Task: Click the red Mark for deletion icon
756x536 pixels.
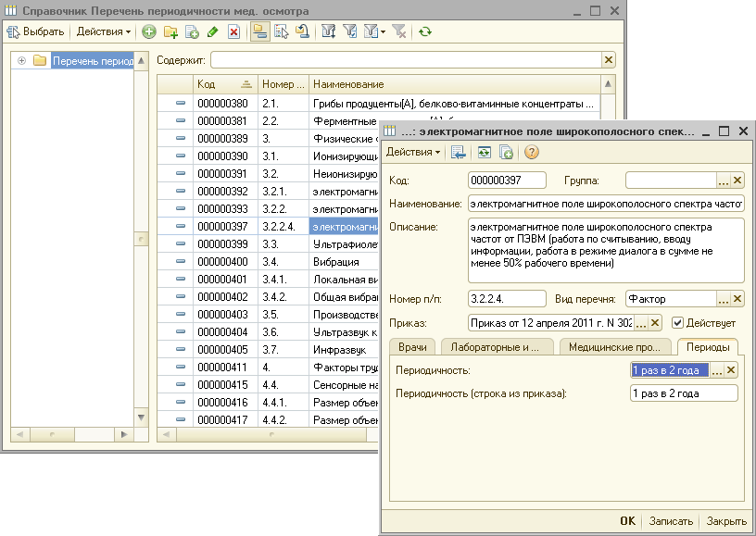Action: pos(233,31)
